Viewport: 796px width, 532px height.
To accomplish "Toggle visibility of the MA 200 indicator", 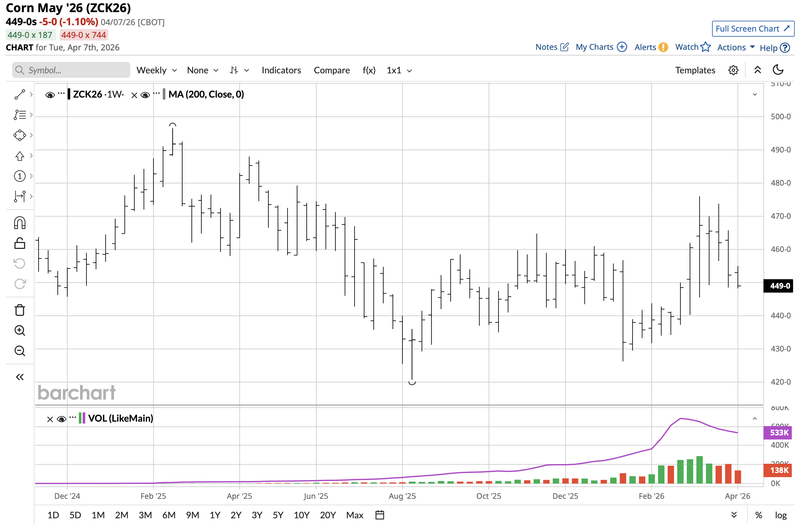I will pos(145,95).
